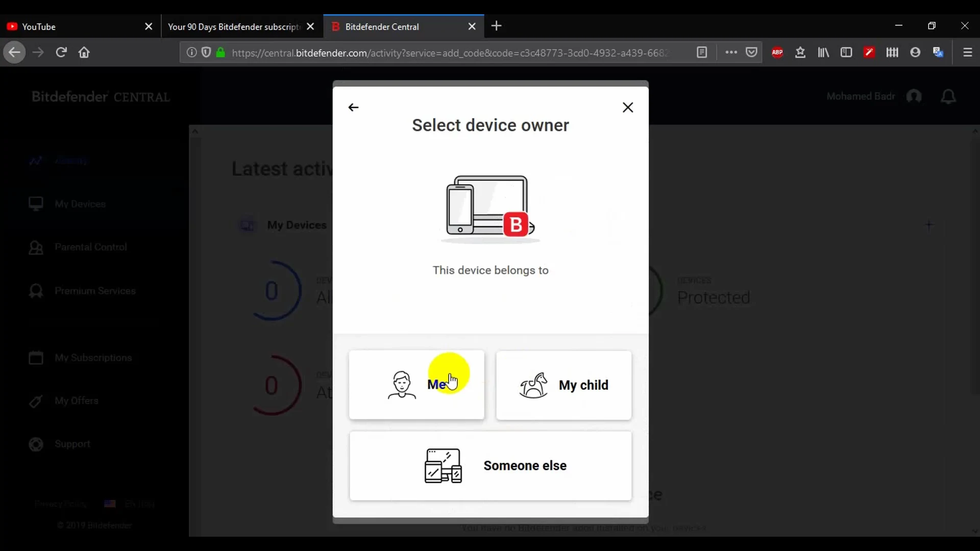Open page actions three-dot menu
The height and width of the screenshot is (551, 980).
[x=731, y=53]
